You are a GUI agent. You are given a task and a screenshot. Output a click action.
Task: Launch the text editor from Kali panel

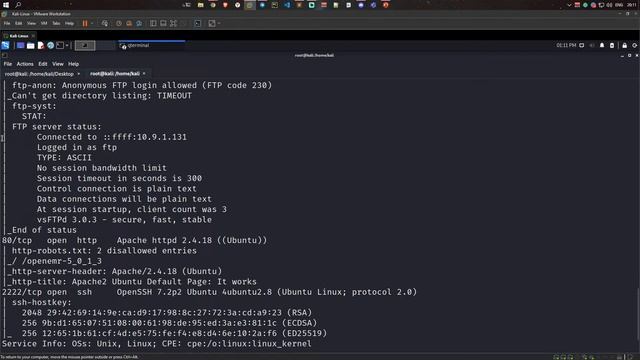point(41,46)
